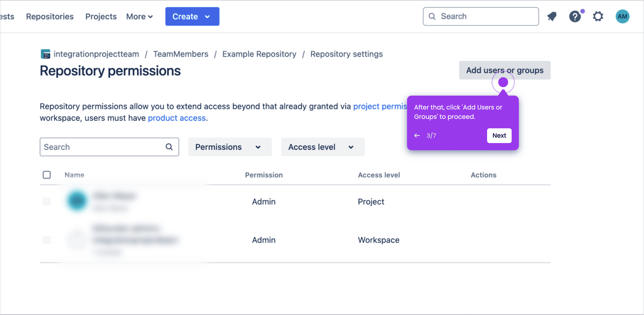644x315 pixels.
Task: Open the Example Repository breadcrumb link
Action: (x=259, y=54)
